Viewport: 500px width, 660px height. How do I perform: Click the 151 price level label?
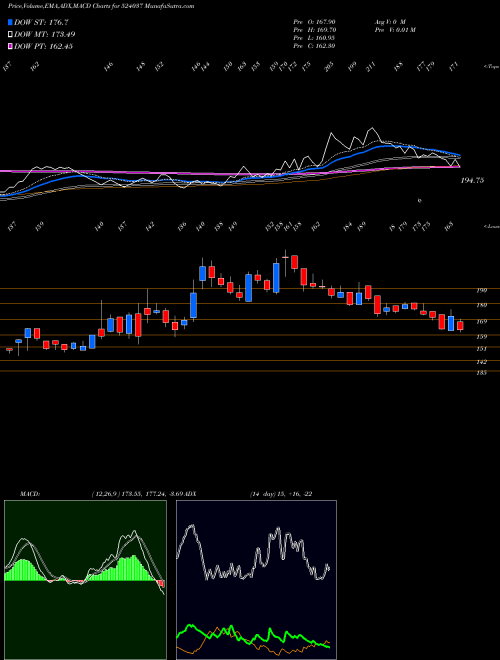[x=481, y=349]
